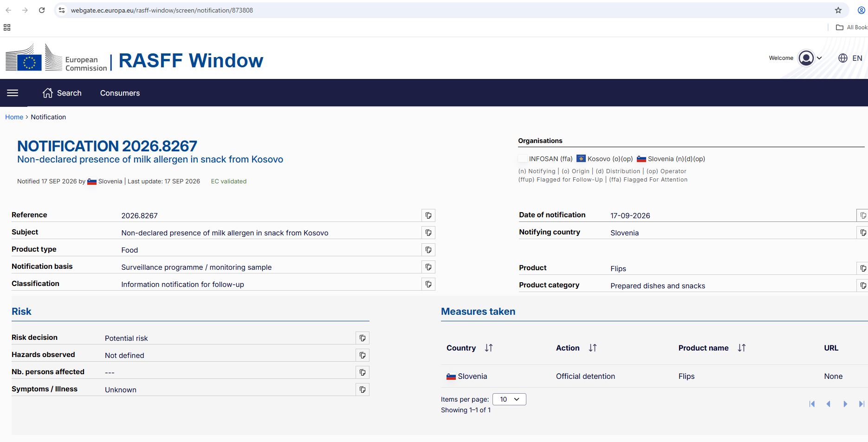Copy the Date of notification value

tap(862, 215)
